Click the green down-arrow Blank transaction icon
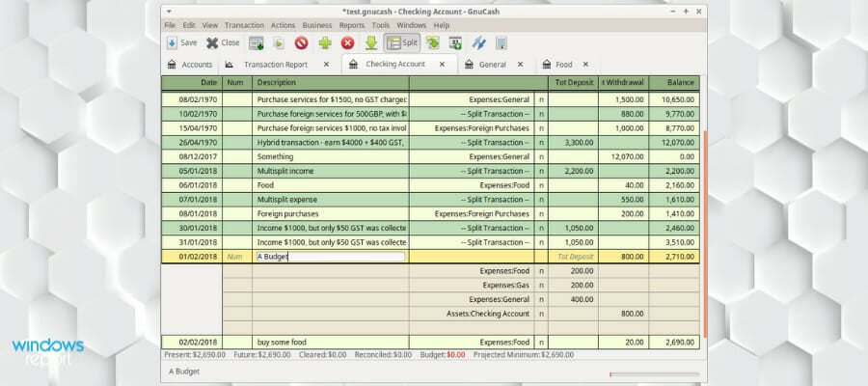868x386 pixels. 371,42
